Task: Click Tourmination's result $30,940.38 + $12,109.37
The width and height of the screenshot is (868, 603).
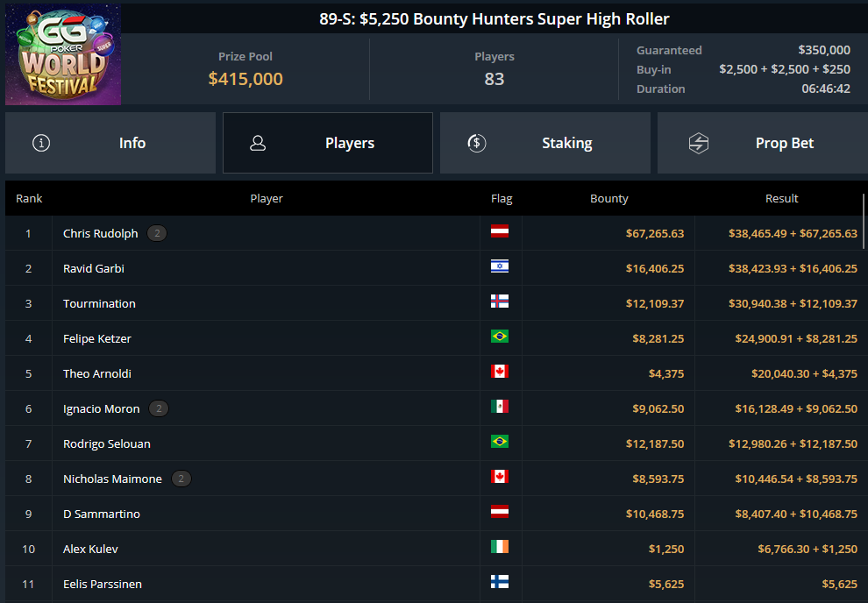Action: coord(793,304)
